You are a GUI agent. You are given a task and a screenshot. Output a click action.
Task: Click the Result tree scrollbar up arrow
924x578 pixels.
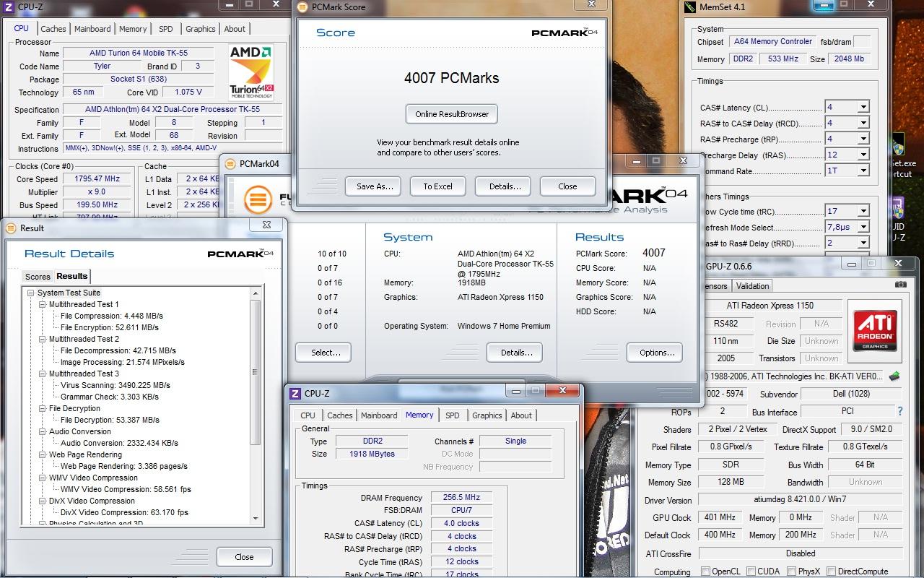pyautogui.click(x=255, y=293)
